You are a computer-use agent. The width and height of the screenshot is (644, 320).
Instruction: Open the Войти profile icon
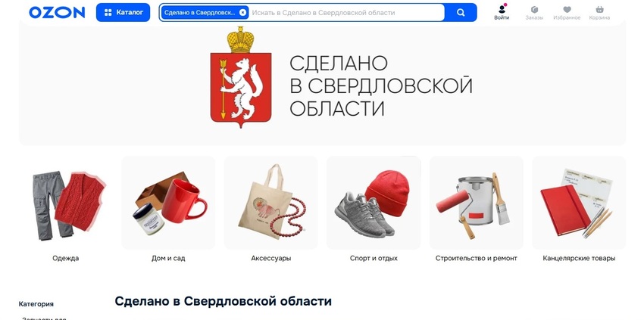click(502, 12)
